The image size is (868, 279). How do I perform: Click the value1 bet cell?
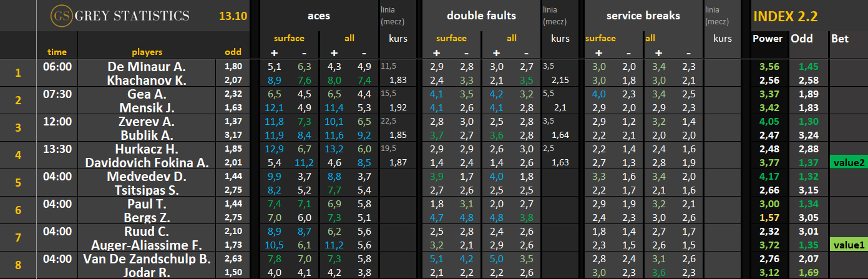tap(849, 245)
